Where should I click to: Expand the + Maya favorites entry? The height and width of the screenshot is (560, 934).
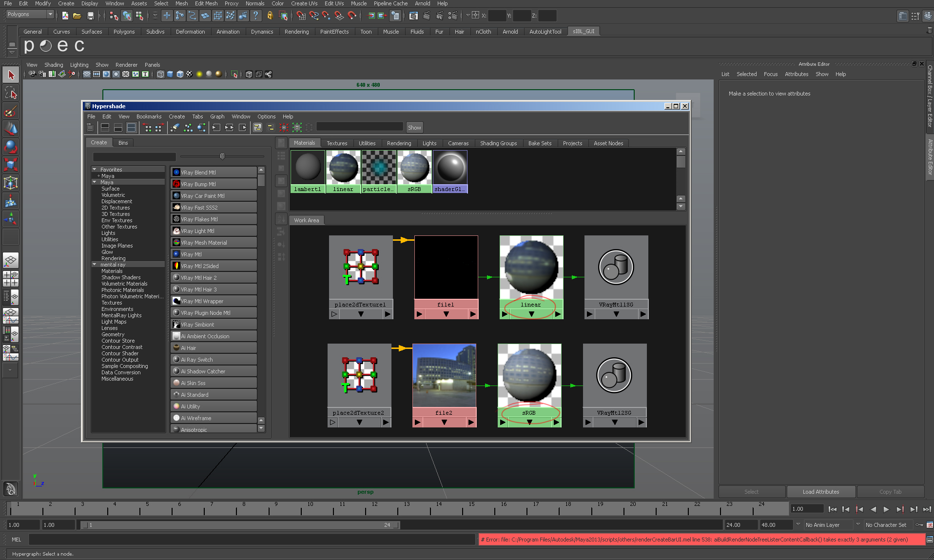(x=98, y=176)
